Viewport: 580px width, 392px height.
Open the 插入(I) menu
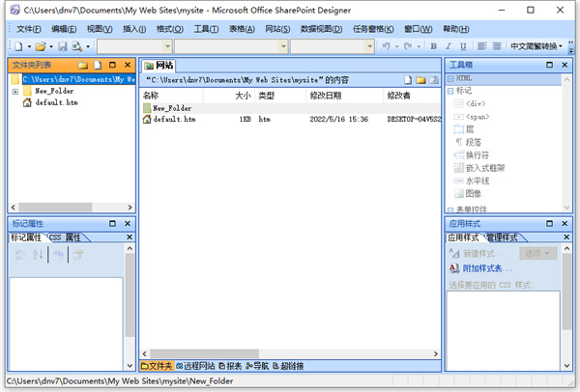click(134, 29)
